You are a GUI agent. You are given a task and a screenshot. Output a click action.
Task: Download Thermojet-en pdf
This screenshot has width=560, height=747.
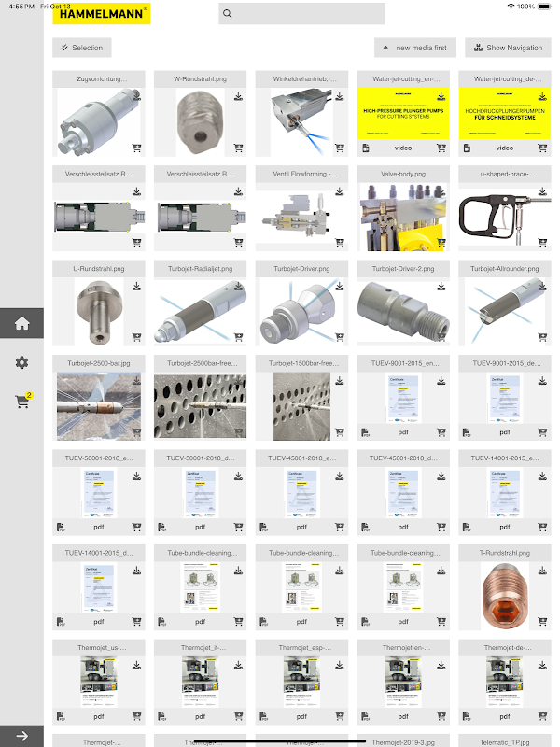pyautogui.click(x=441, y=665)
